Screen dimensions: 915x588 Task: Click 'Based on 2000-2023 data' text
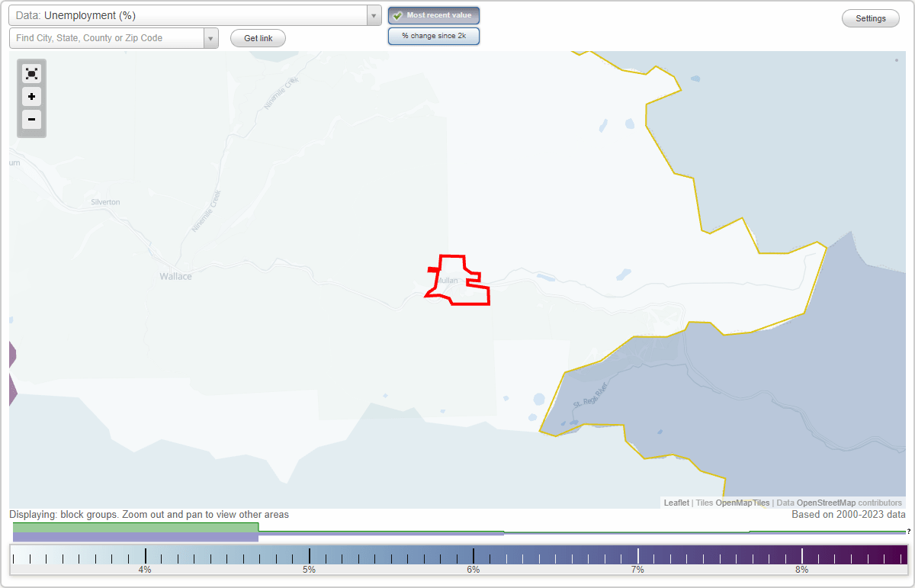click(849, 515)
